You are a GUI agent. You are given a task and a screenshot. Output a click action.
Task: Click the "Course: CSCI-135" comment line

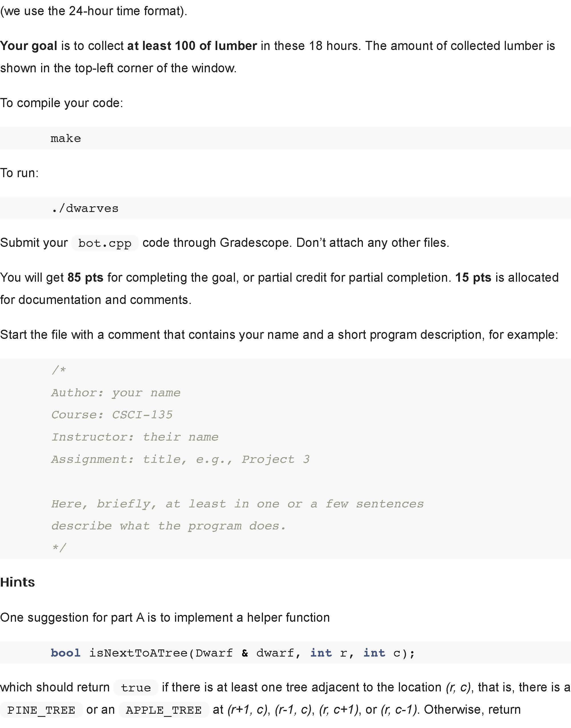(x=112, y=415)
